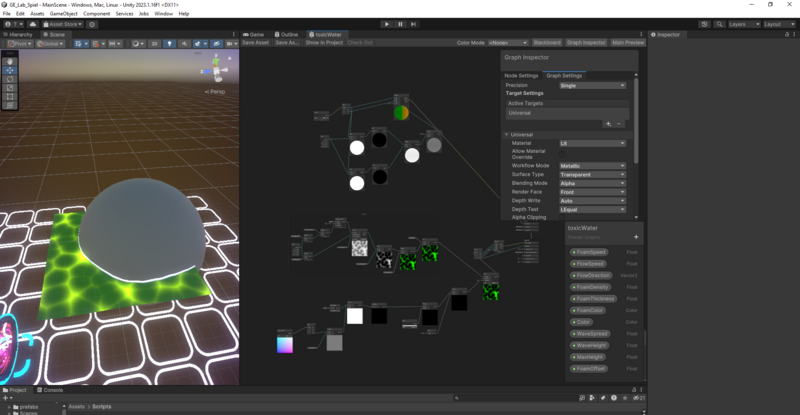Click the Save Asset button
Viewport: 800px width, 415px height.
click(255, 43)
